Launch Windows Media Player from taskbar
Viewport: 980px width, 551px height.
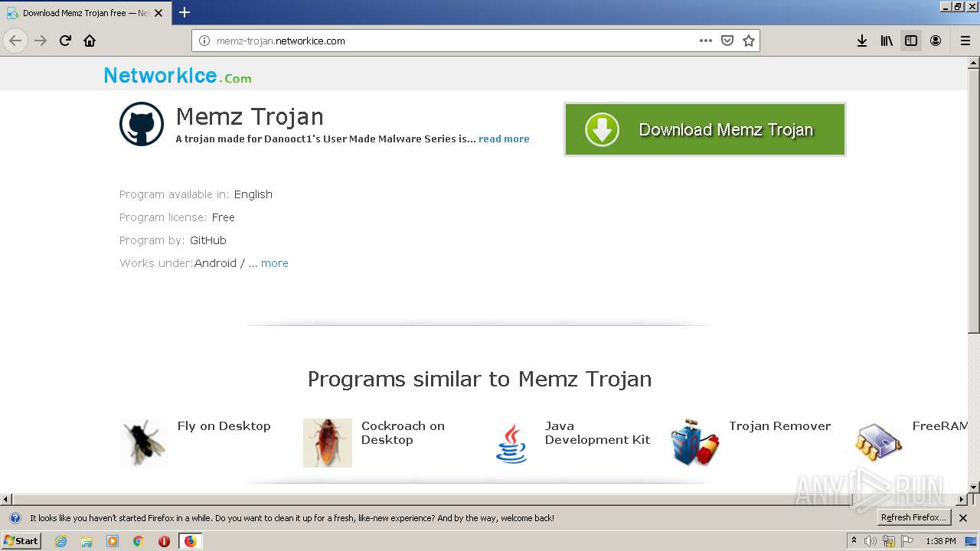click(x=113, y=541)
